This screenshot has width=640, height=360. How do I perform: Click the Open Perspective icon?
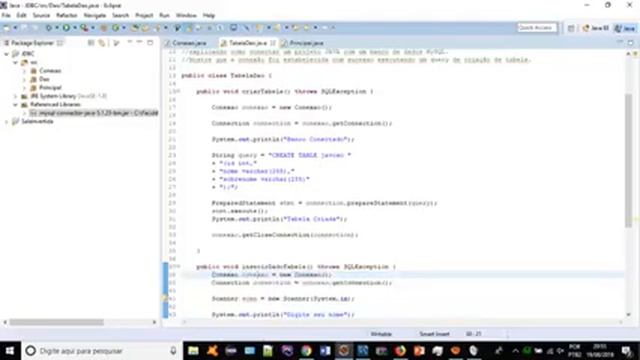click(x=571, y=28)
